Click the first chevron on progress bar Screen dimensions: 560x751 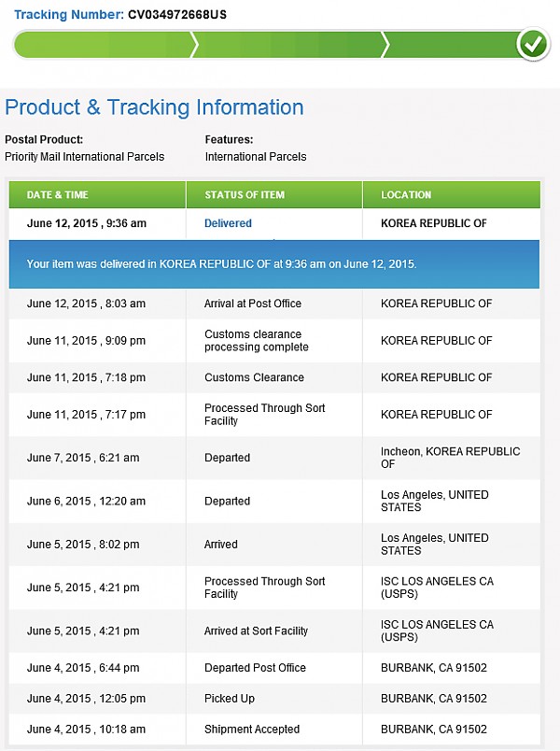[x=194, y=45]
